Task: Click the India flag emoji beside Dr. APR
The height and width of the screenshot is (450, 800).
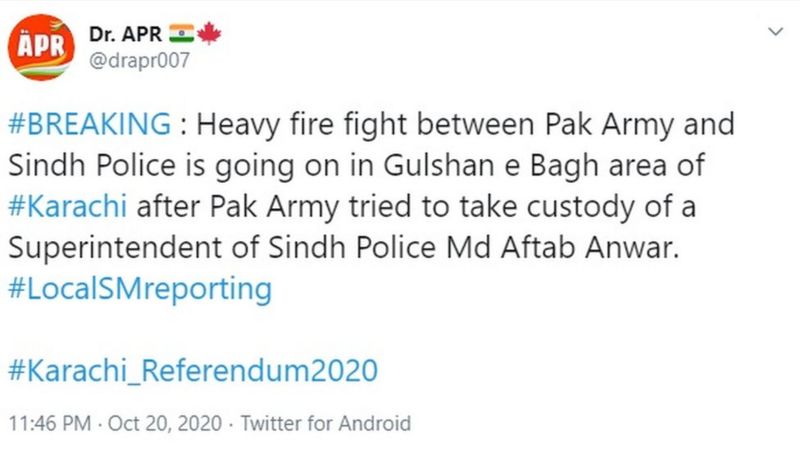Action: click(181, 34)
